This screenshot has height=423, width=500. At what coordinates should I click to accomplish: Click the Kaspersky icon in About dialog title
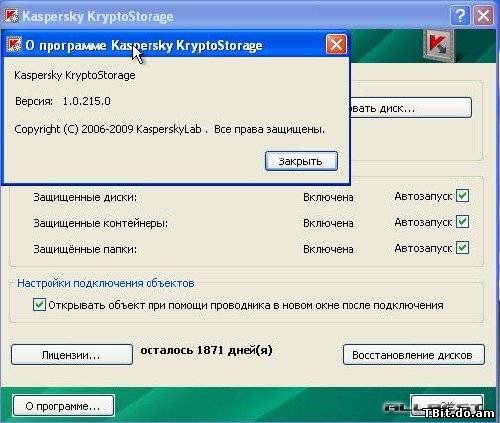14,44
